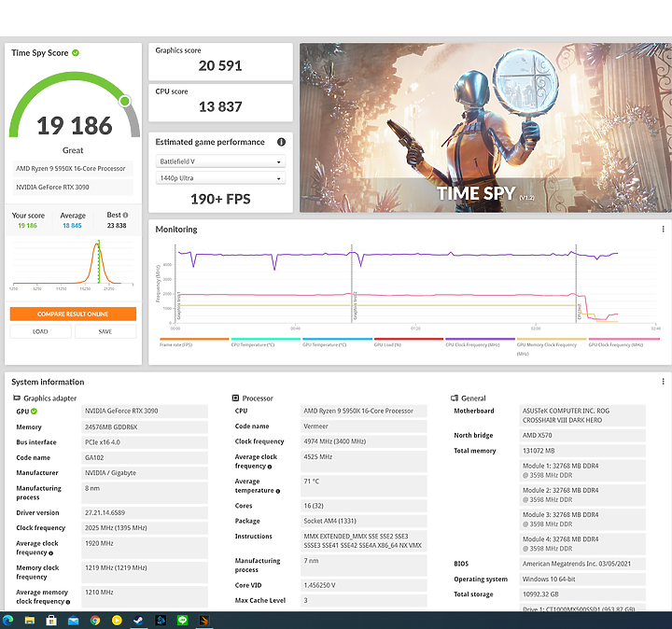The height and width of the screenshot is (629, 672).
Task: Click the info icon by Average memory clock frequency
Action: pos(68,602)
